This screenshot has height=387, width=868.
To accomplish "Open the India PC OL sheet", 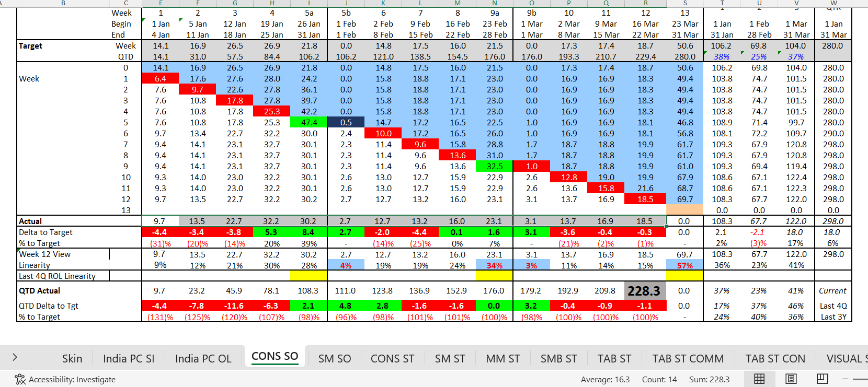I will coord(203,358).
